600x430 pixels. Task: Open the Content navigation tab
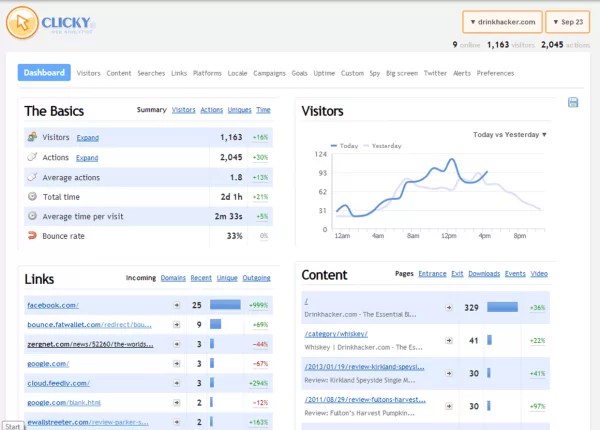pyautogui.click(x=119, y=73)
